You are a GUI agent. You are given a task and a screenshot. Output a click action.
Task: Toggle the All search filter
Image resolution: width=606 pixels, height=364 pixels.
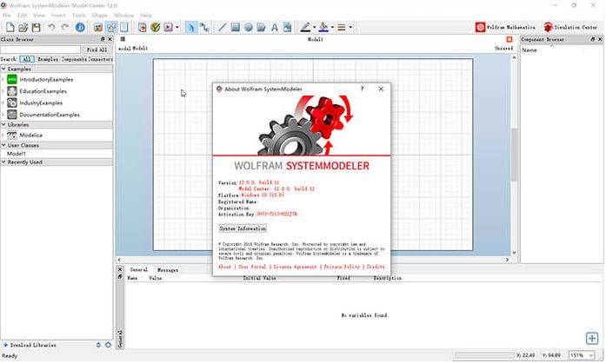click(x=27, y=59)
